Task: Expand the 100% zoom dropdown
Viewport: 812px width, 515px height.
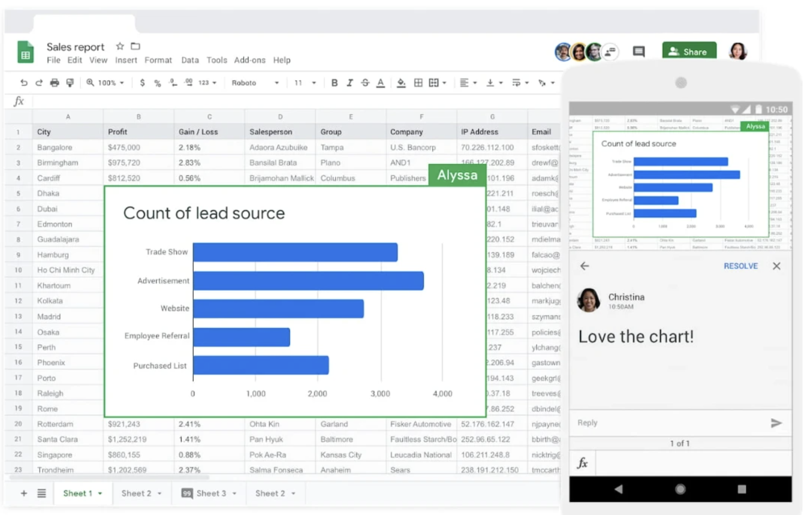Action: [x=106, y=83]
